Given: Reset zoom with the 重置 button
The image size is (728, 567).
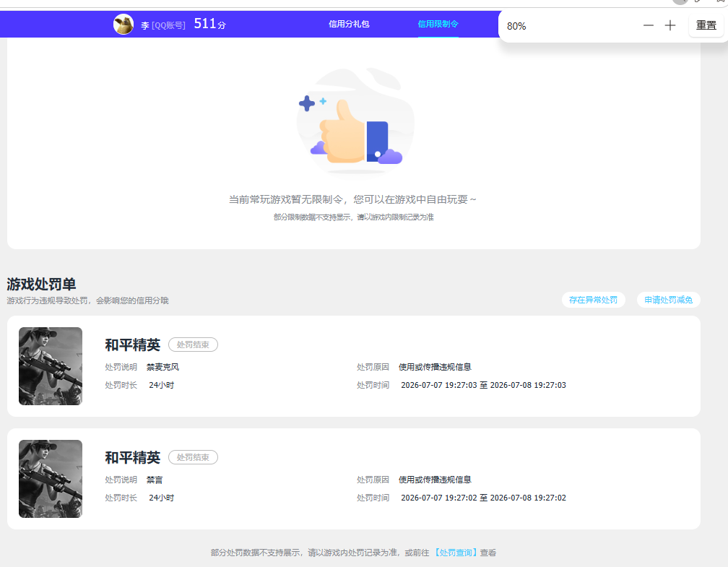Looking at the screenshot, I should pyautogui.click(x=706, y=25).
